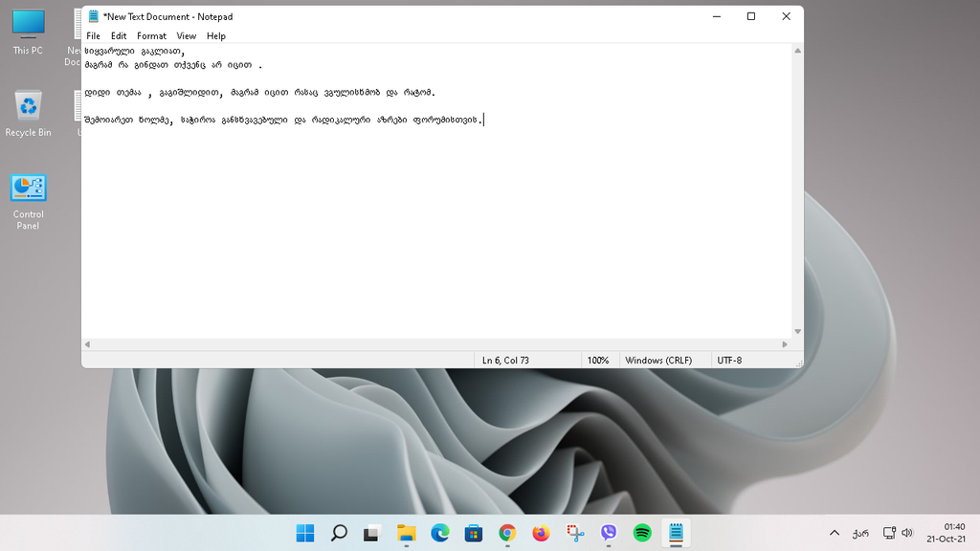Place cursor in first line of text
This screenshot has height=551, width=980.
pyautogui.click(x=134, y=52)
